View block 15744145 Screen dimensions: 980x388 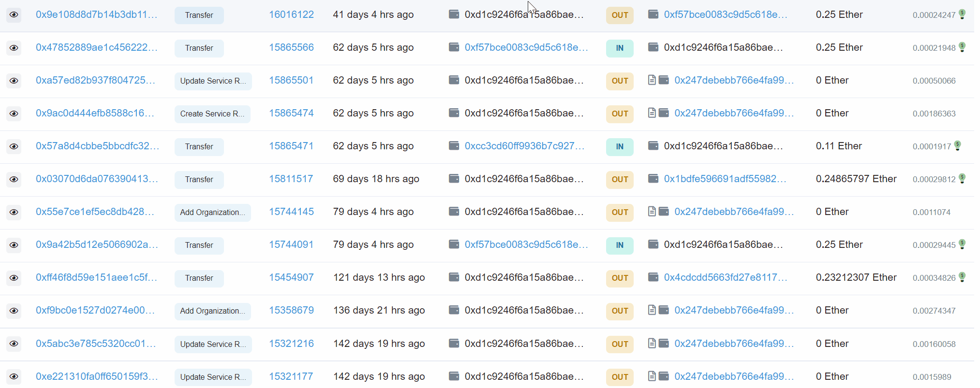[291, 212]
